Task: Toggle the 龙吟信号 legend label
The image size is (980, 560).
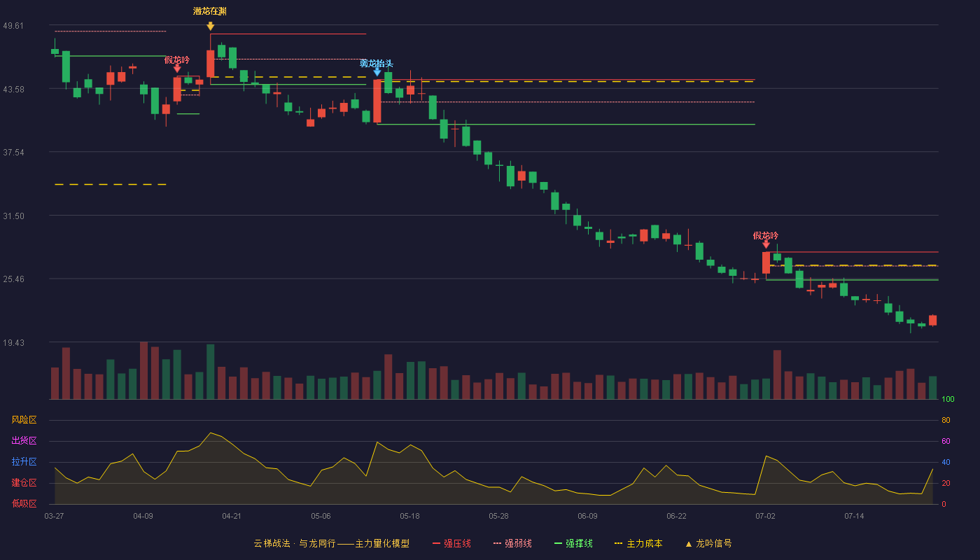Action: [714, 543]
